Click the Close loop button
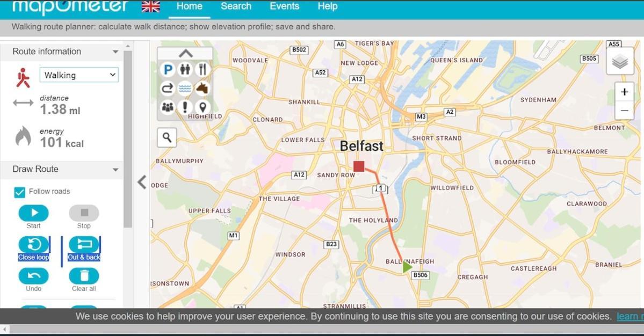Image resolution: width=644 pixels, height=336 pixels. (34, 245)
